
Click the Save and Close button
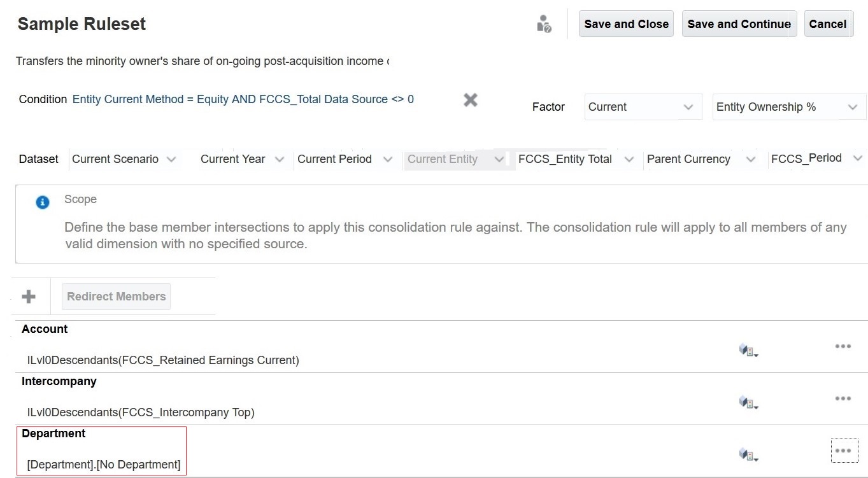coord(626,24)
